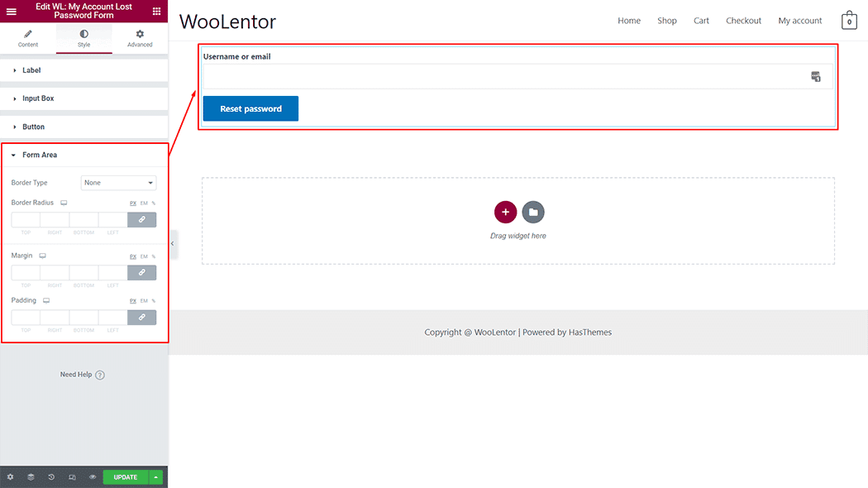The height and width of the screenshot is (488, 868).
Task: Open the widgets grid panel
Action: click(156, 11)
